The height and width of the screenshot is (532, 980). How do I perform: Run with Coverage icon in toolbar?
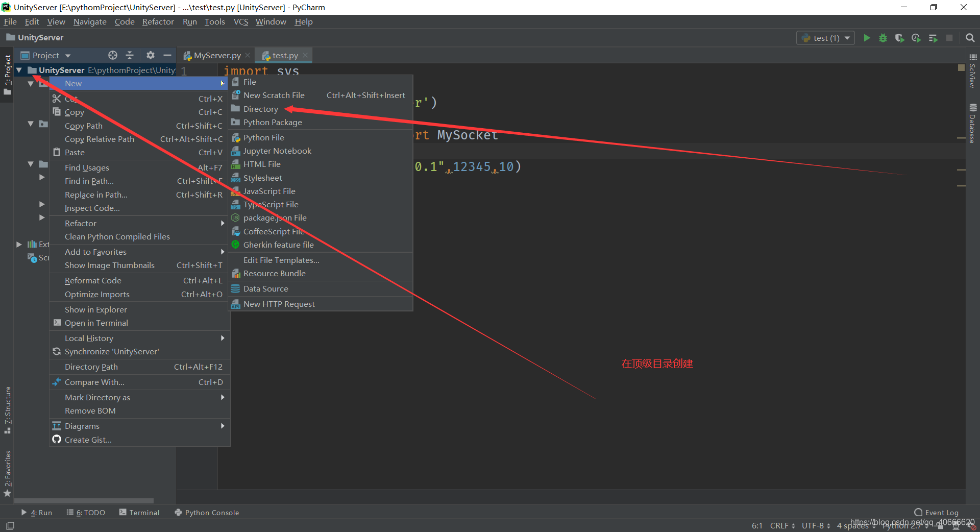(x=899, y=38)
